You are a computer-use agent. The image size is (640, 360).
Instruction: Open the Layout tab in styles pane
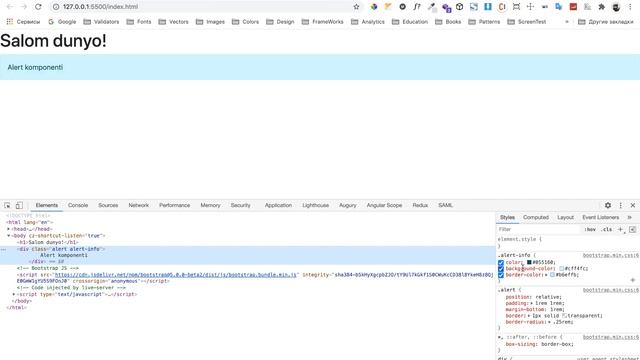[x=565, y=218]
